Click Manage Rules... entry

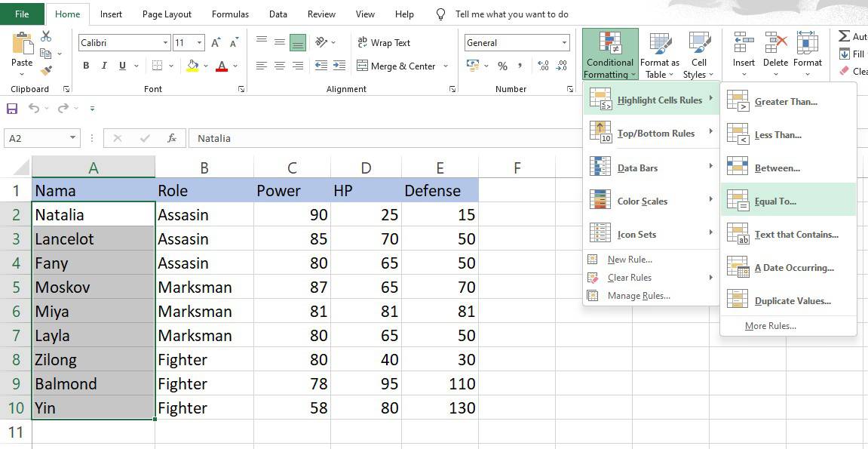pyautogui.click(x=651, y=296)
